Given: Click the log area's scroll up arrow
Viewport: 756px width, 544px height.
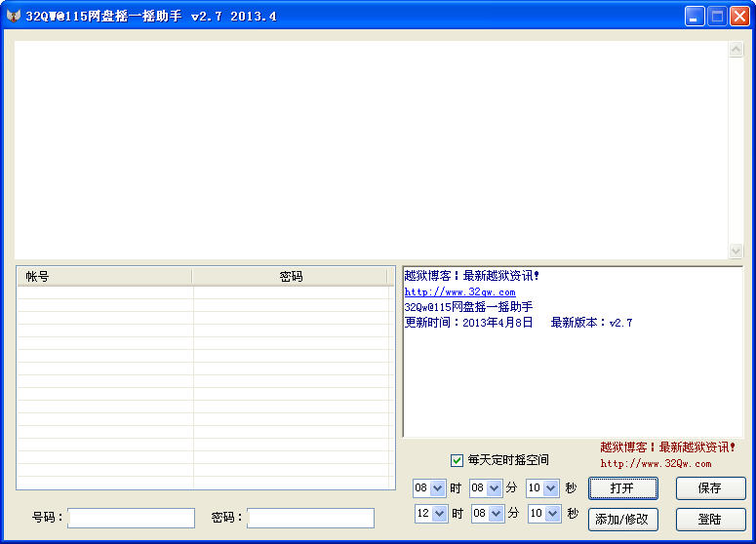Looking at the screenshot, I should [x=736, y=51].
